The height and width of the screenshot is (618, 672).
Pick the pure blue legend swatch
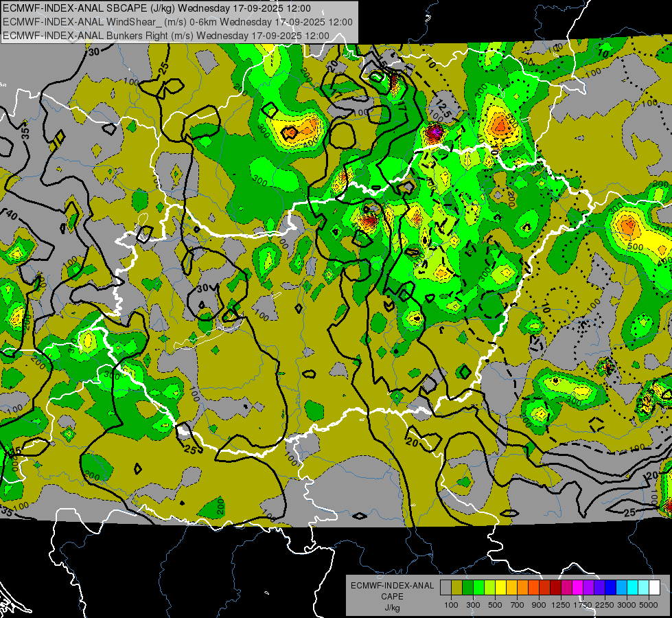coord(611,588)
